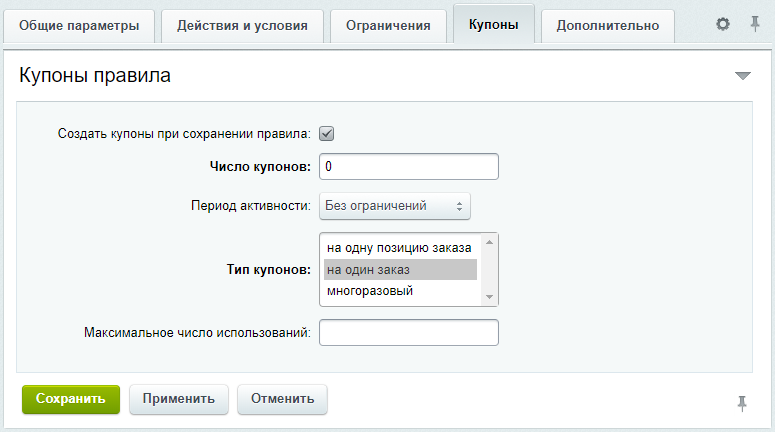Open the Период активности dropdown
This screenshot has width=775, height=432.
point(395,206)
